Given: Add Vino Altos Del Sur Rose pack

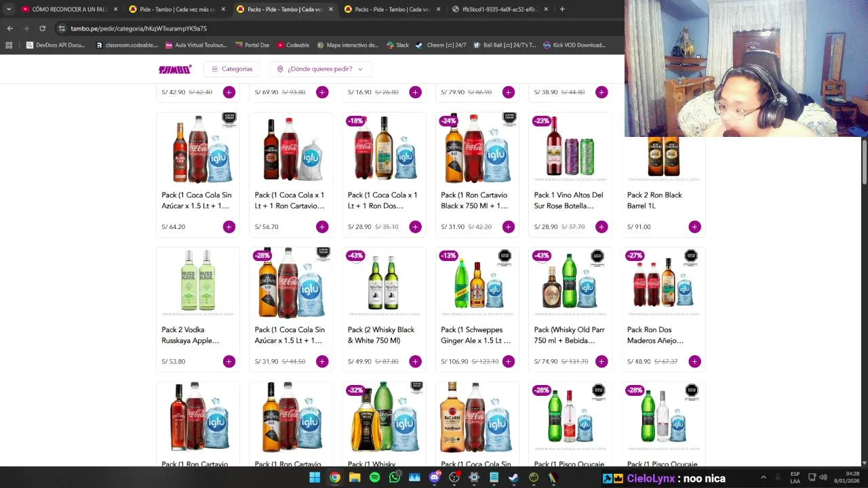Looking at the screenshot, I should click(x=601, y=227).
